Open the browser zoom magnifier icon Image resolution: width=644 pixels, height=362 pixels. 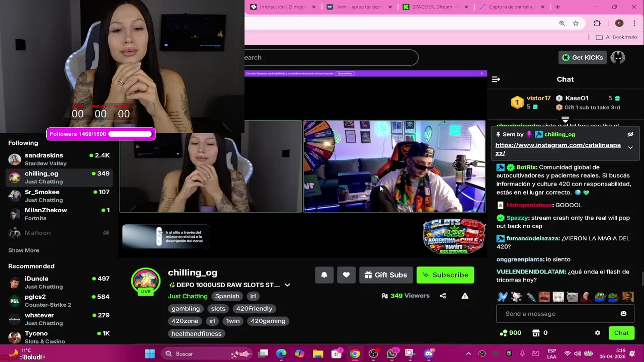562,23
